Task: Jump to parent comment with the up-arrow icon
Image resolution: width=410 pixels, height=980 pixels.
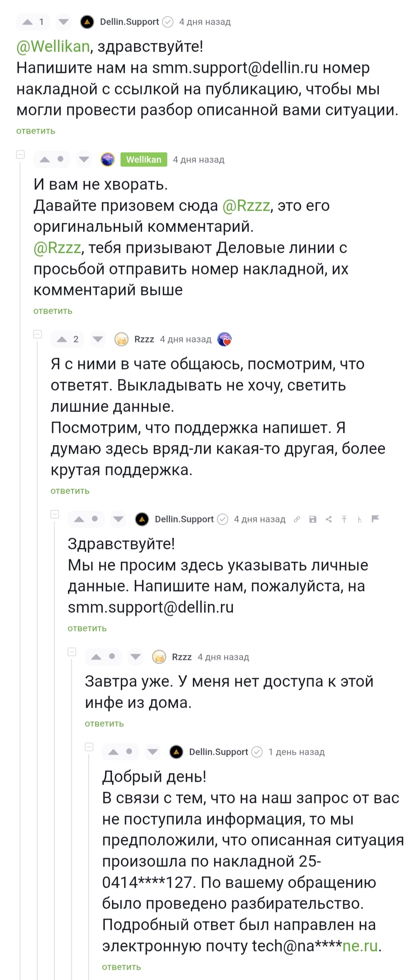Action: (344, 519)
